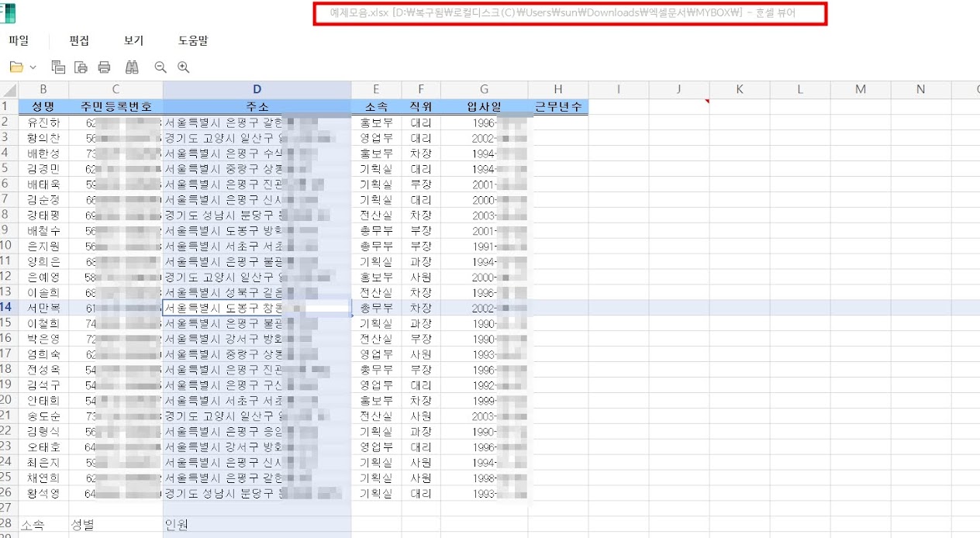Zoom in with the magnifier-plus icon
The image size is (980, 538).
[x=183, y=67]
